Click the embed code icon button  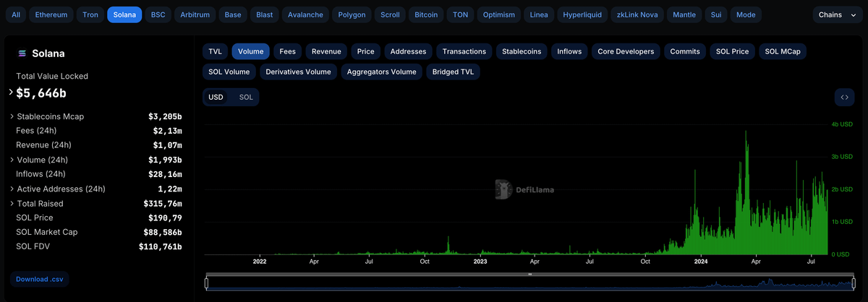click(844, 98)
